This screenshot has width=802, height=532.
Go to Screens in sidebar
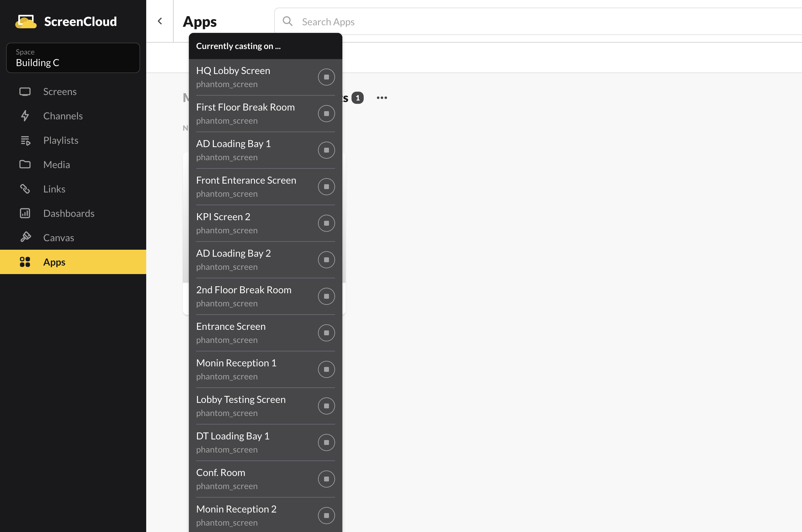click(x=73, y=92)
